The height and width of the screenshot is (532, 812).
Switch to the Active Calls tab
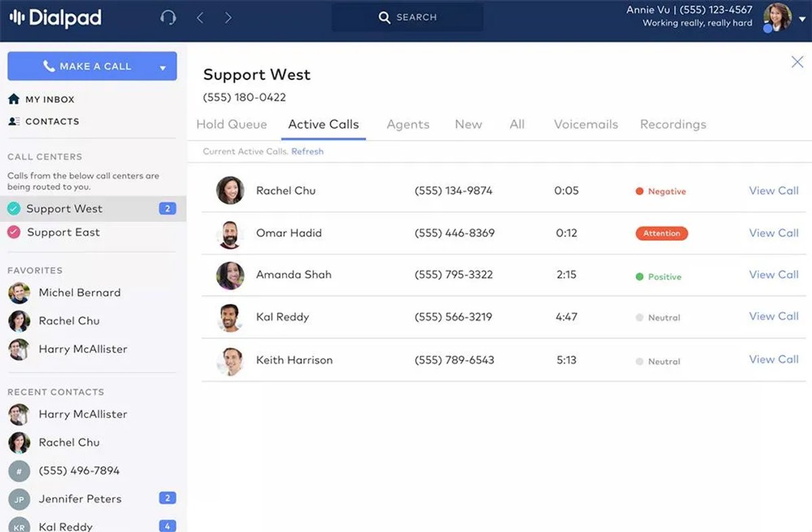(323, 125)
